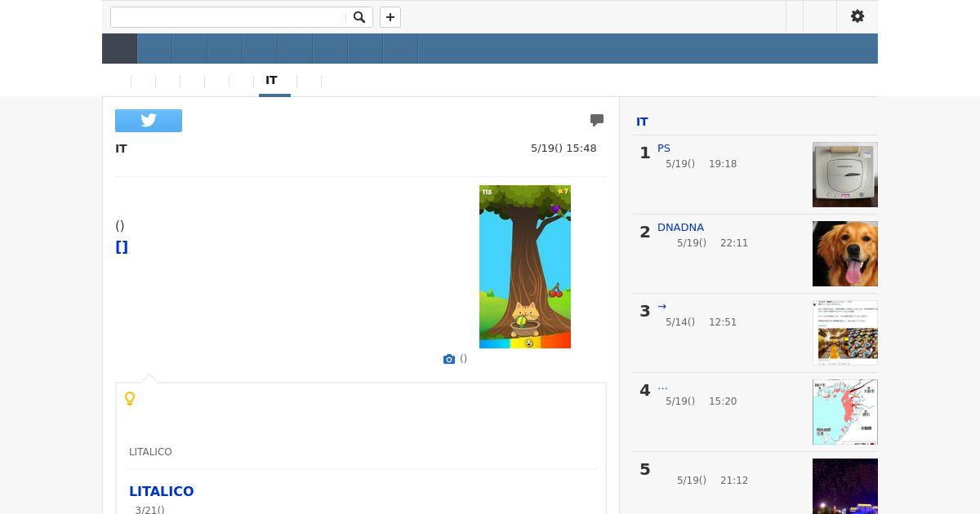Click the small gray LITALICO label
This screenshot has width=980, height=514.
(150, 452)
